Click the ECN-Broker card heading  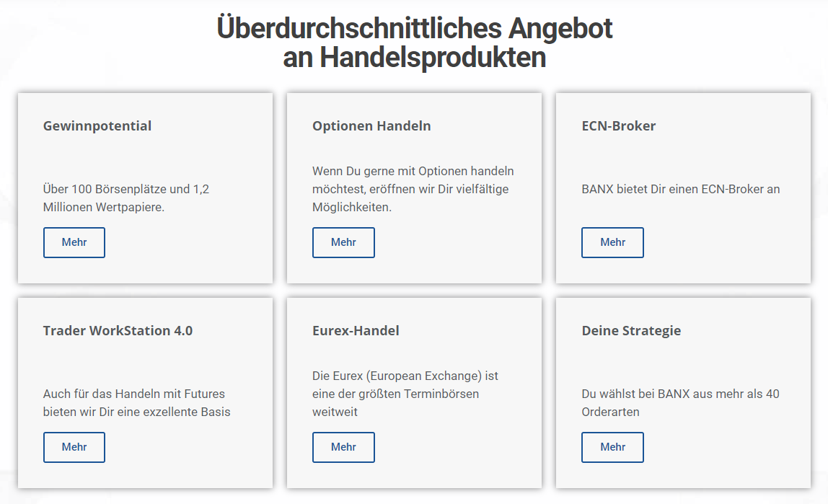[619, 126]
